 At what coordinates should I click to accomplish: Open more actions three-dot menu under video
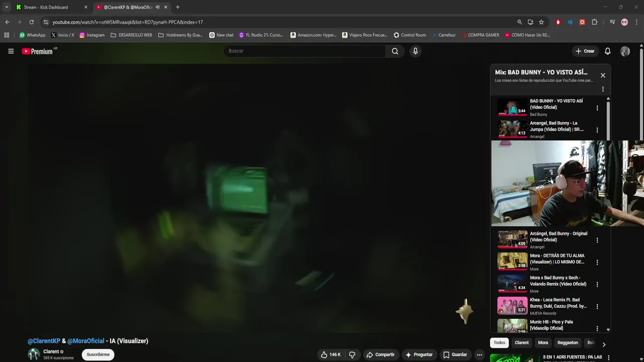[x=479, y=354]
